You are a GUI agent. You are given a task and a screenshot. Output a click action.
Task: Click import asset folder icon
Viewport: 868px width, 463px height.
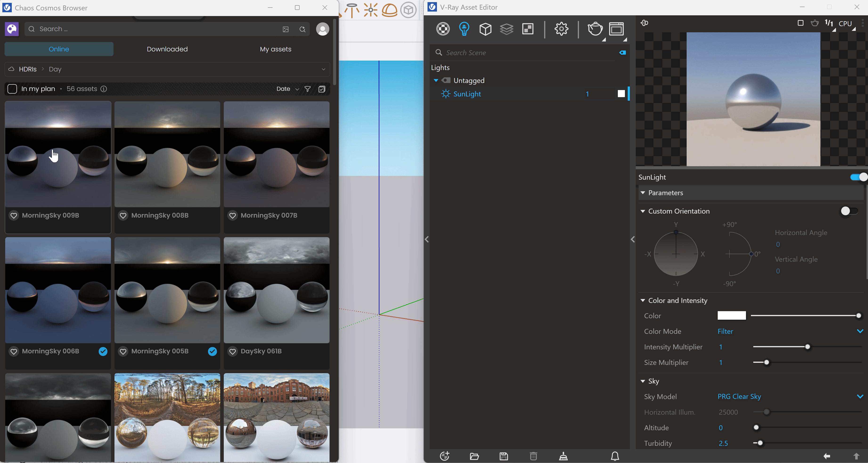[474, 456]
